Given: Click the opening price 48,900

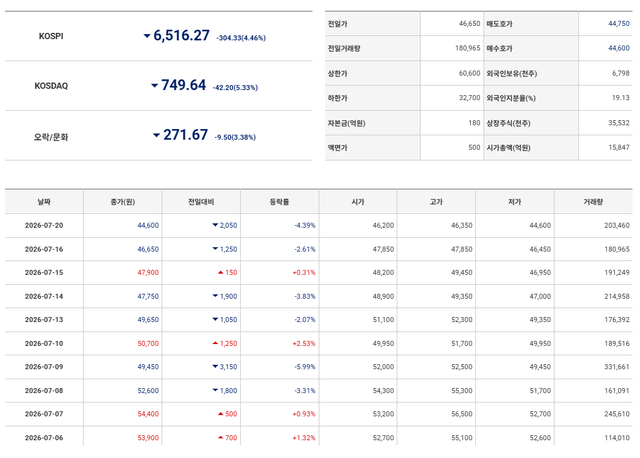Looking at the screenshot, I should click(383, 296).
